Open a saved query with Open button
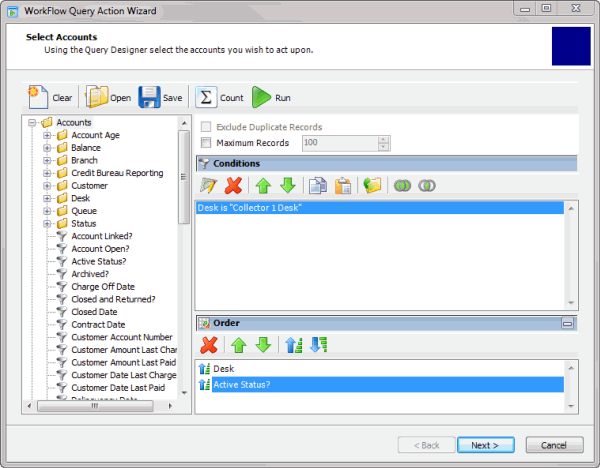The height and width of the screenshot is (468, 600). point(108,98)
